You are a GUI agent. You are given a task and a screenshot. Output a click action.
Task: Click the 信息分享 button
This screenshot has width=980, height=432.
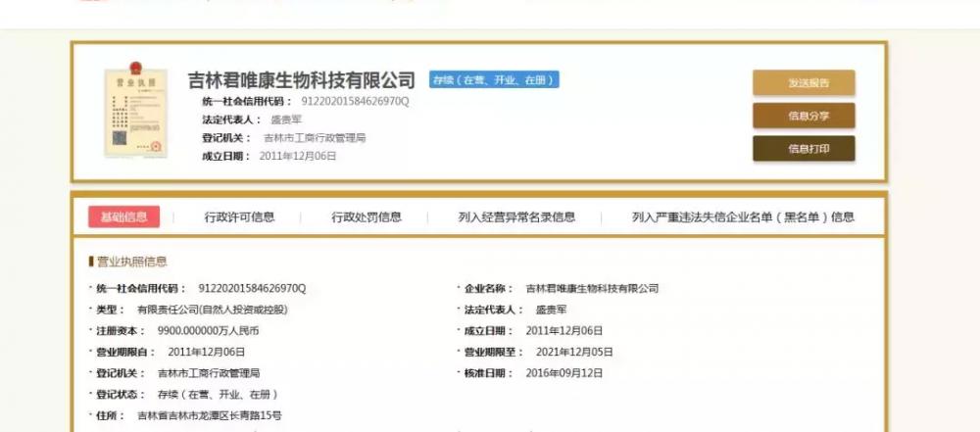coord(804,116)
